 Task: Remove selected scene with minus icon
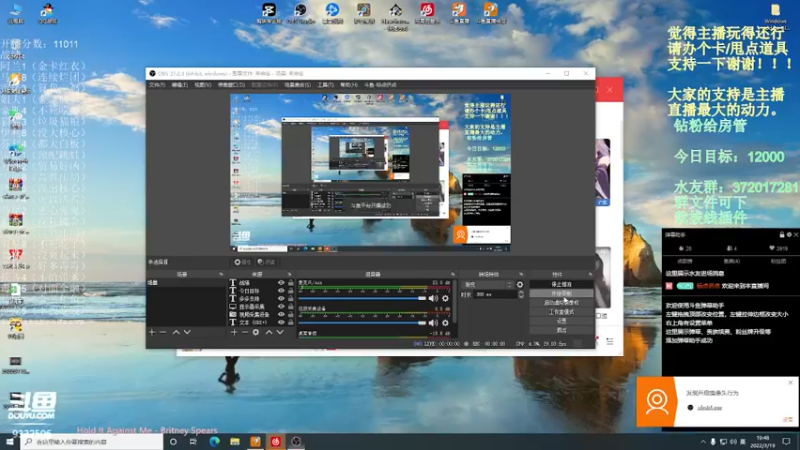click(163, 332)
